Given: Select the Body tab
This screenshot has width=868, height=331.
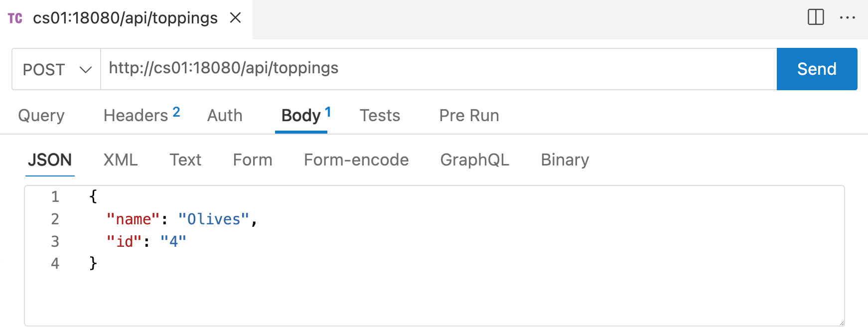Looking at the screenshot, I should [305, 115].
